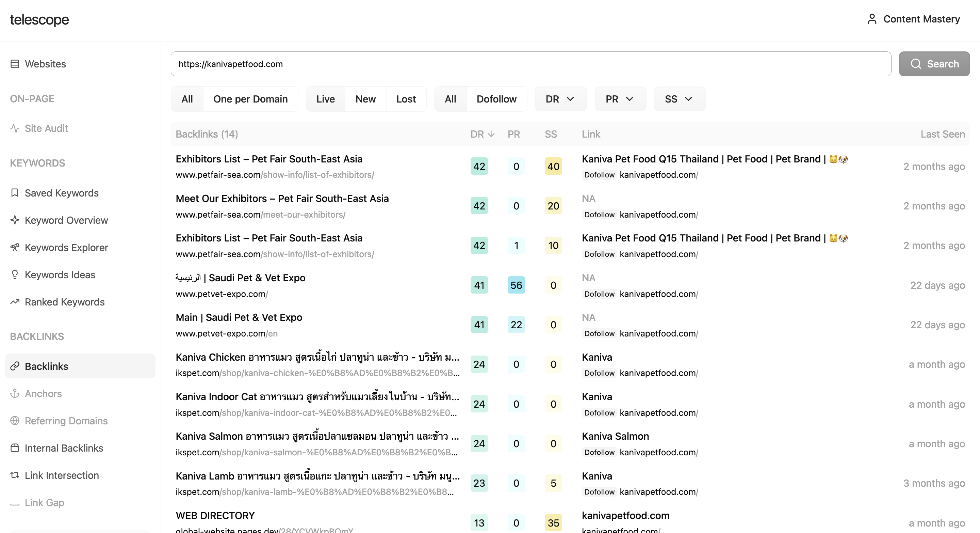Click the user profile icon
The width and height of the screenshot is (980, 533).
click(x=872, y=19)
